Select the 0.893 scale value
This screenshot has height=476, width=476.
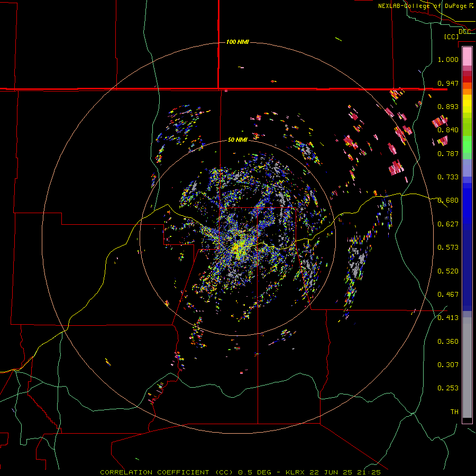[x=448, y=106]
